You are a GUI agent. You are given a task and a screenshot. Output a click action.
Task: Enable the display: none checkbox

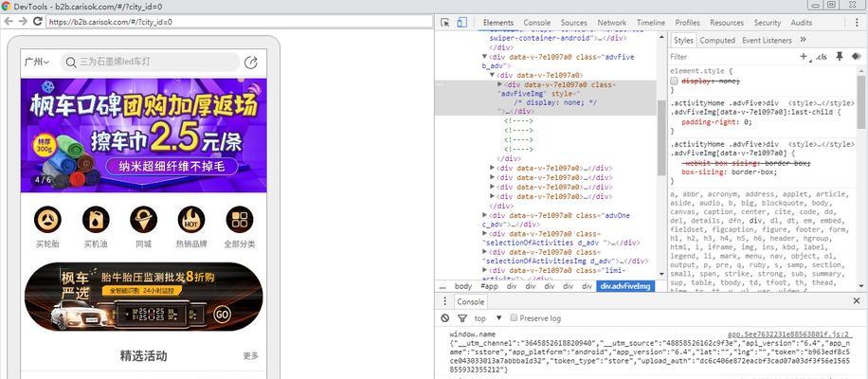pyautogui.click(x=674, y=81)
